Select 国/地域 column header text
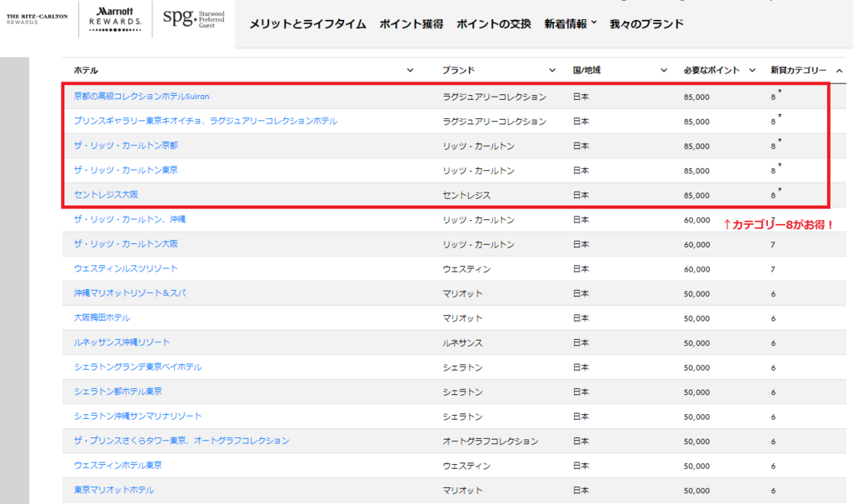Viewport: 853px width, 504px height. (x=586, y=70)
